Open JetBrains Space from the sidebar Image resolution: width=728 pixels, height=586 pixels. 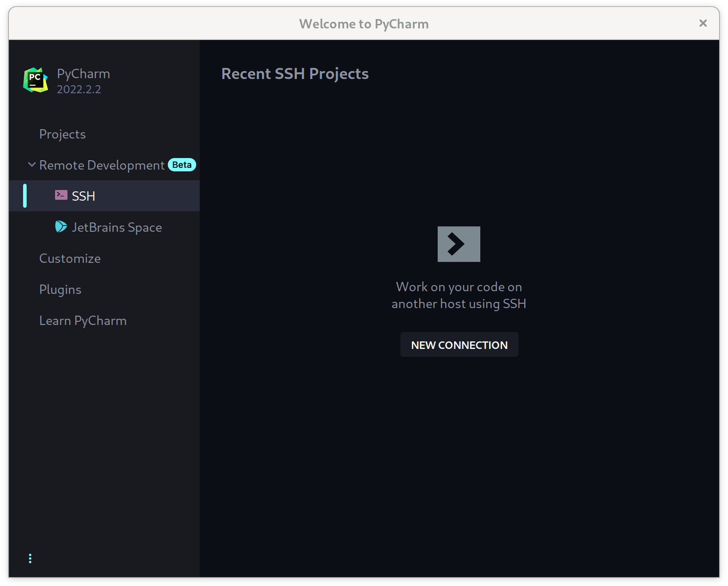[117, 227]
